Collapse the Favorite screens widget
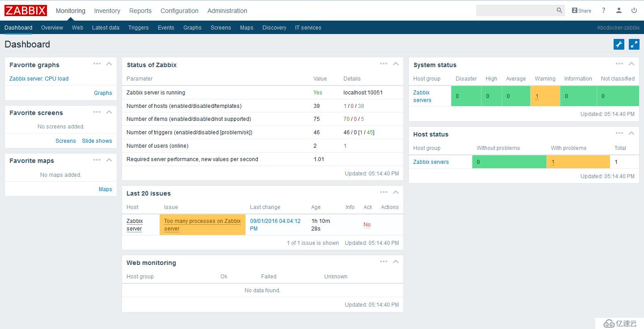 109,112
